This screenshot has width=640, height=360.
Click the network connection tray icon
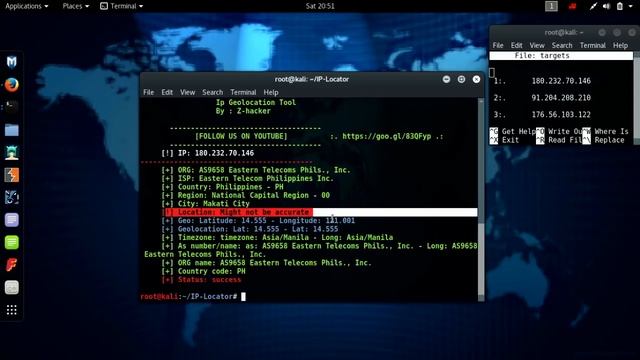coord(593,6)
